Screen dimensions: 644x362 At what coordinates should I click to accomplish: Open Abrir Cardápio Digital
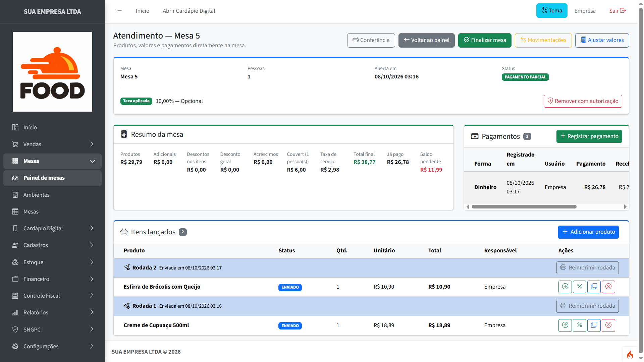pyautogui.click(x=189, y=11)
